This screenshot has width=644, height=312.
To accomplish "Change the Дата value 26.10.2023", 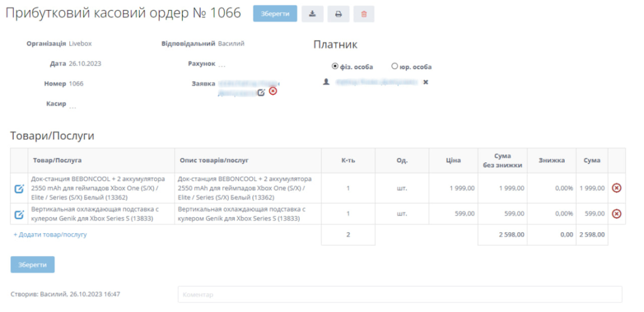I will click(85, 64).
